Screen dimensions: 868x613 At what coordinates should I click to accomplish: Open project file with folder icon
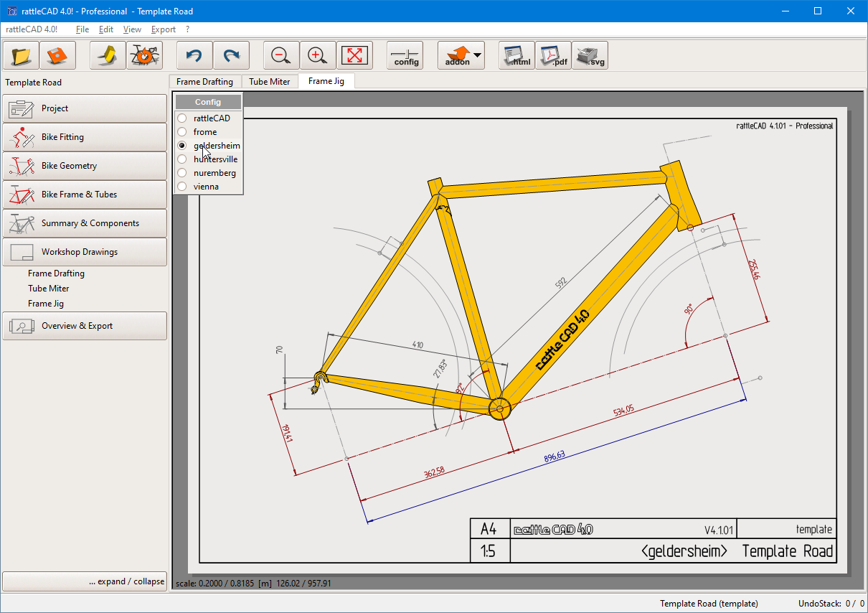[21, 55]
